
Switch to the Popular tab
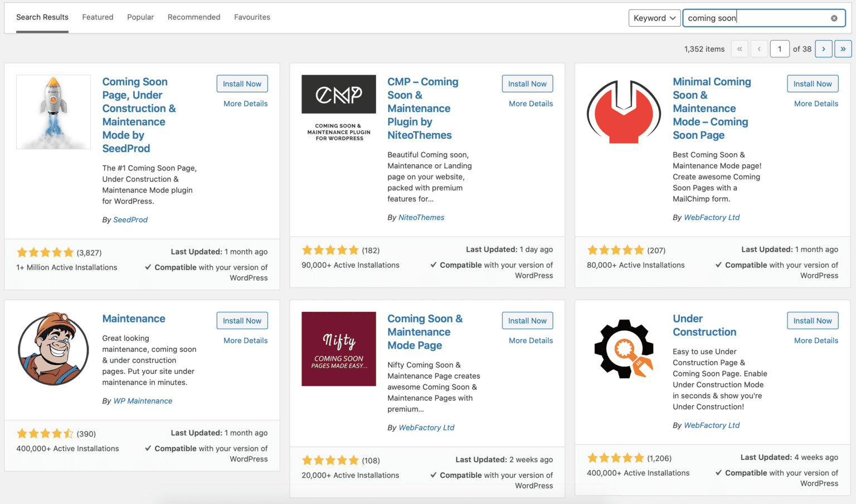140,17
